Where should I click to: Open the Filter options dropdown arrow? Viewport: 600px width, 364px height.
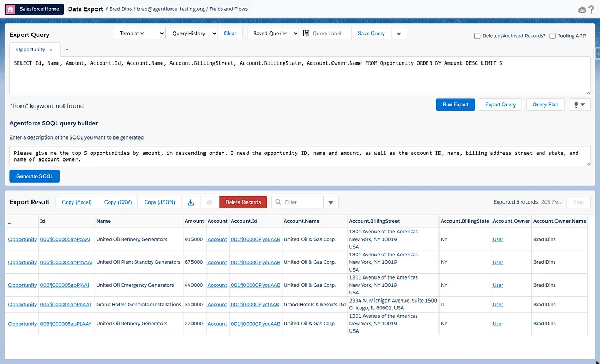click(x=330, y=202)
